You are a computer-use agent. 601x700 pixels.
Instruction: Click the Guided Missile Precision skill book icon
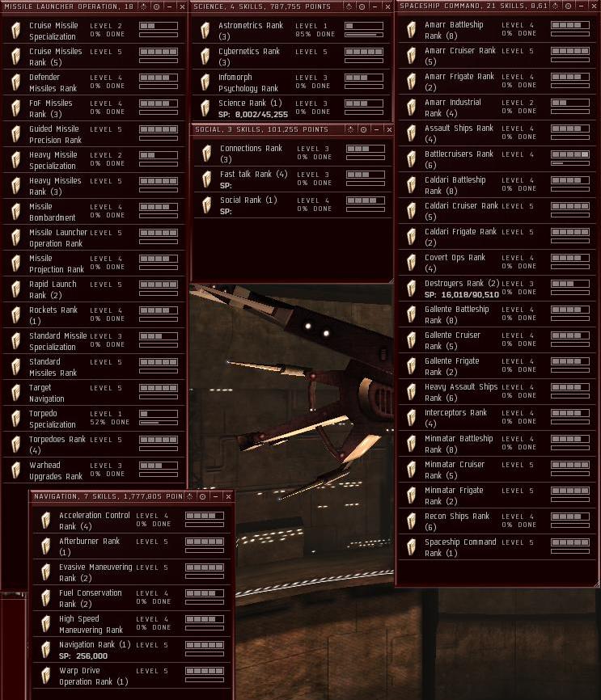pos(16,134)
